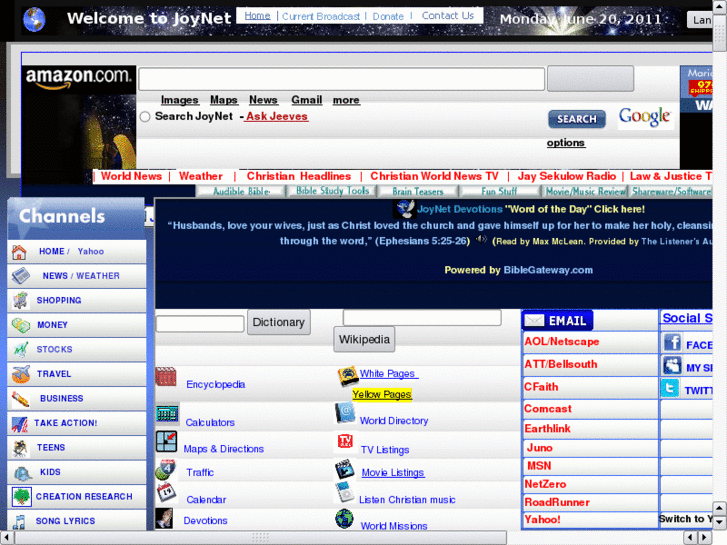This screenshot has height=545, width=727.
Task: Click the World Missions globe icon
Action: (344, 519)
